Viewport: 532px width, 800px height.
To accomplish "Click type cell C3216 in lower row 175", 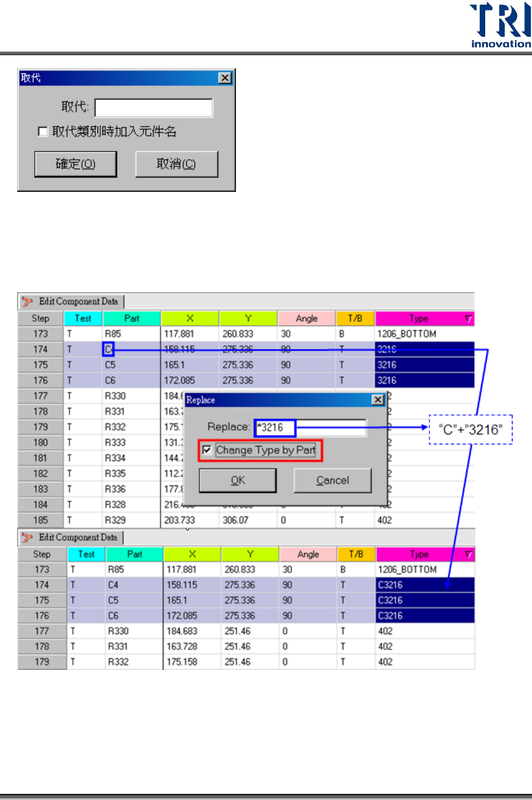I will 425,600.
